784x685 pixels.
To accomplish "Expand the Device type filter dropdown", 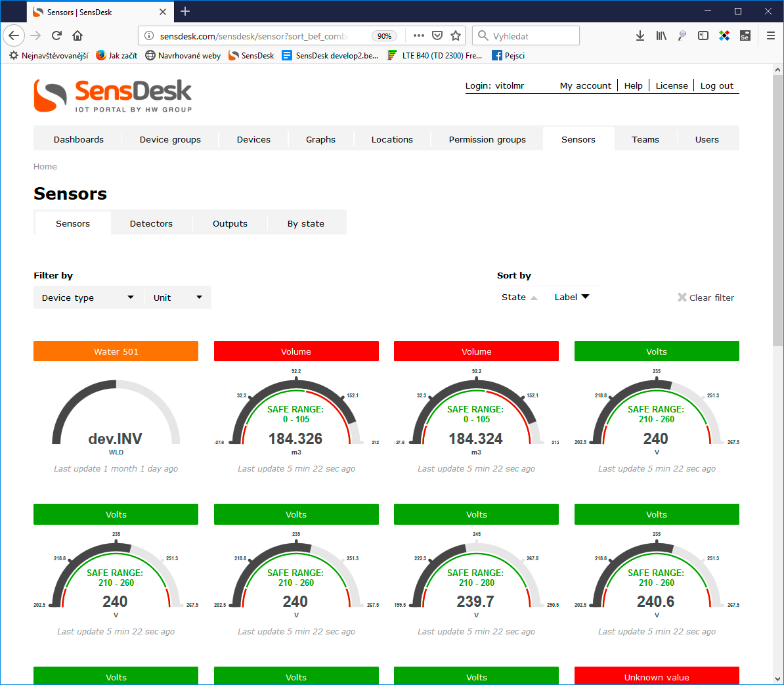I will click(89, 298).
